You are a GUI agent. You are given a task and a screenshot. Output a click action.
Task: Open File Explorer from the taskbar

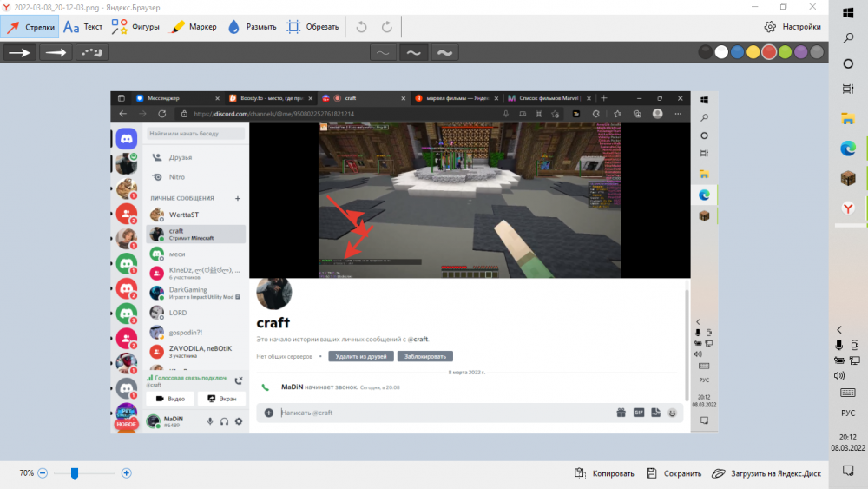pos(848,118)
